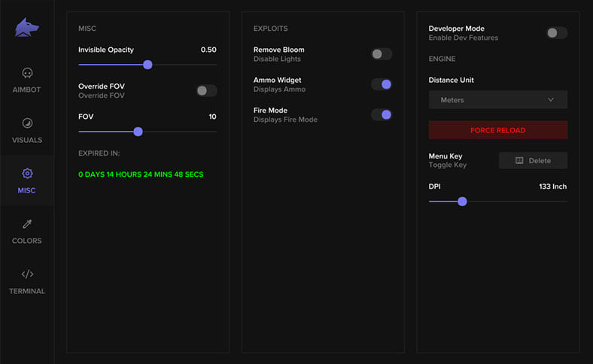Click the Enable Dev Features description
The height and width of the screenshot is (364, 593).
pos(464,38)
